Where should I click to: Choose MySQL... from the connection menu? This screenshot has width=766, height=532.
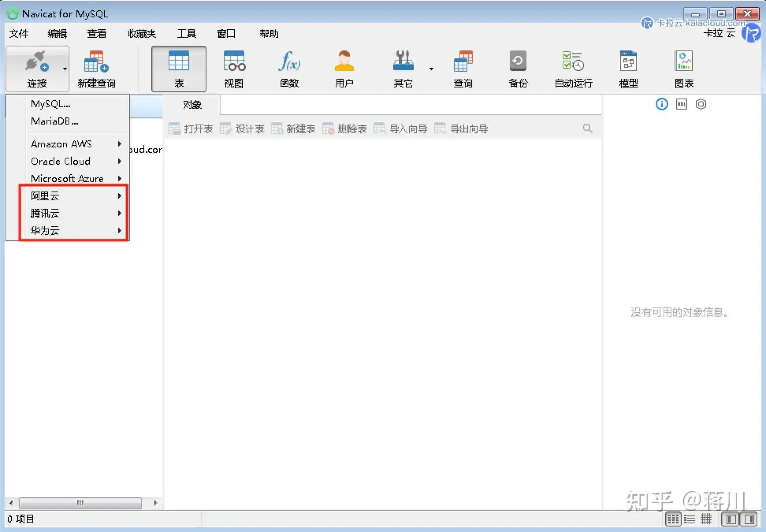(50, 104)
